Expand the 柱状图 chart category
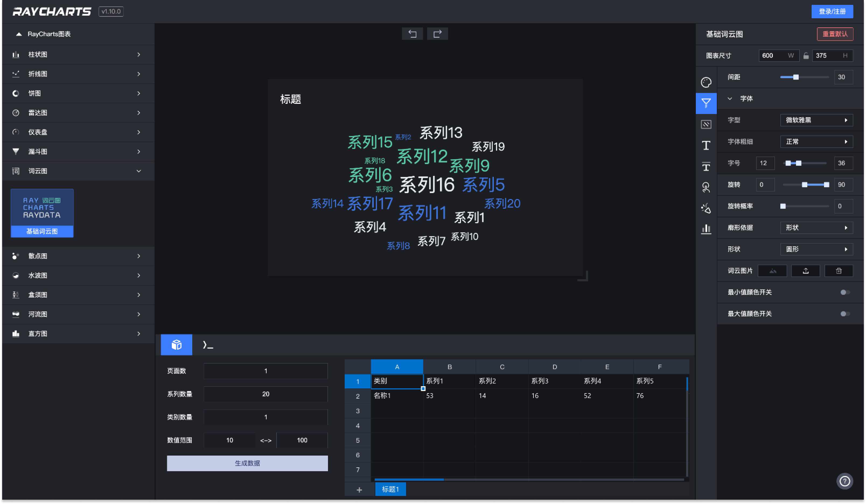Viewport: 866px width, 504px height. [78, 55]
